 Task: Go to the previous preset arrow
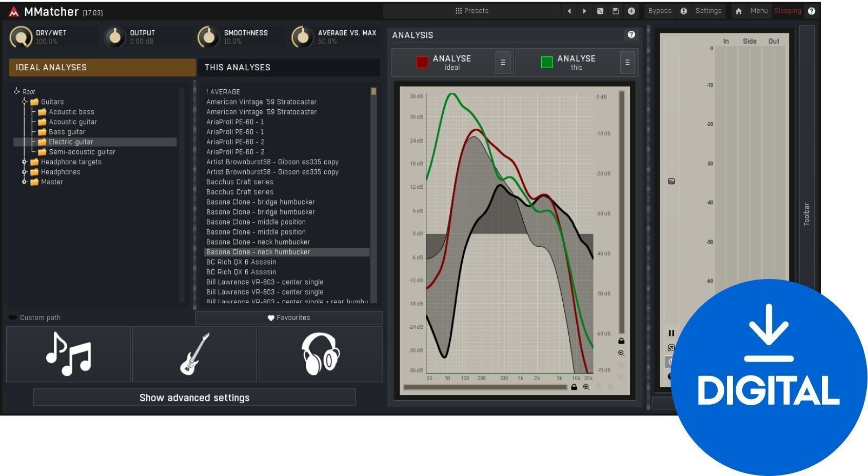(x=569, y=11)
